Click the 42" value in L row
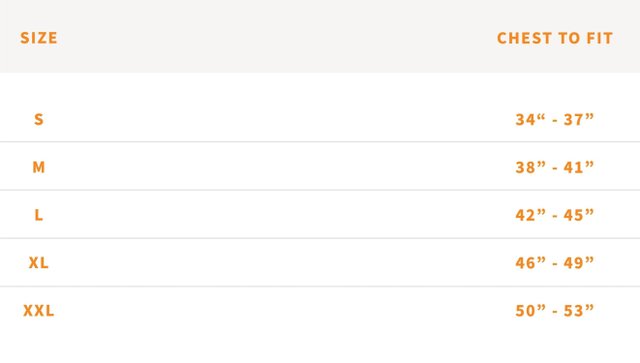The height and width of the screenshot is (363, 640). (530, 215)
